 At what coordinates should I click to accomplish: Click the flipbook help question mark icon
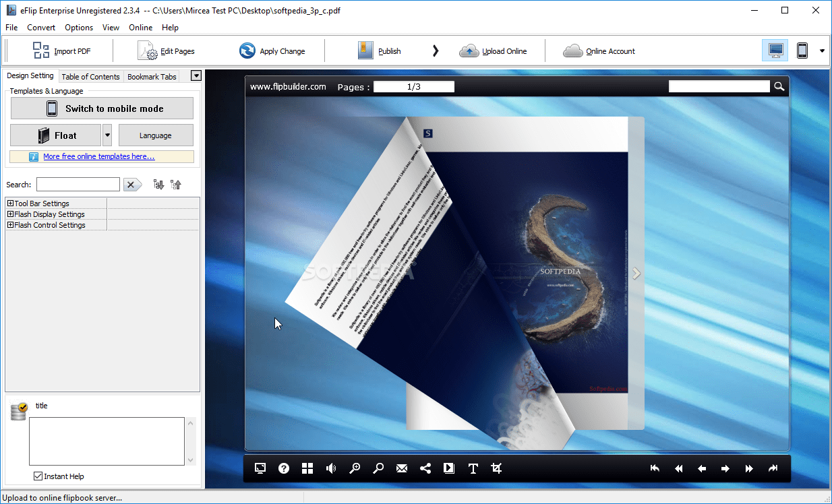click(284, 468)
